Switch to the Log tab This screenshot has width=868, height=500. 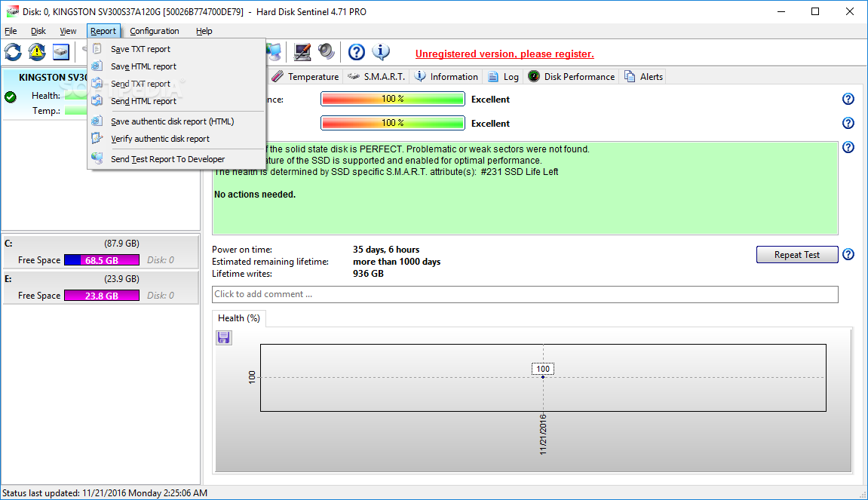[x=503, y=76]
